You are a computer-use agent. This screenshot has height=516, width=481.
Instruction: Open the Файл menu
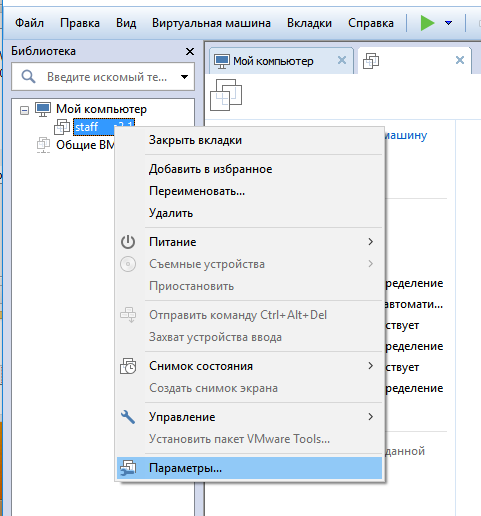pos(29,23)
